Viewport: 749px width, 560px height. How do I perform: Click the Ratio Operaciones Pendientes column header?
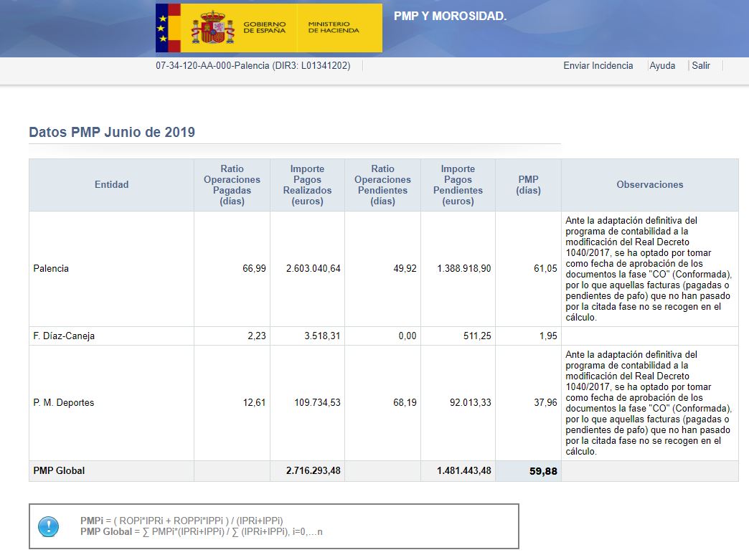(382, 185)
